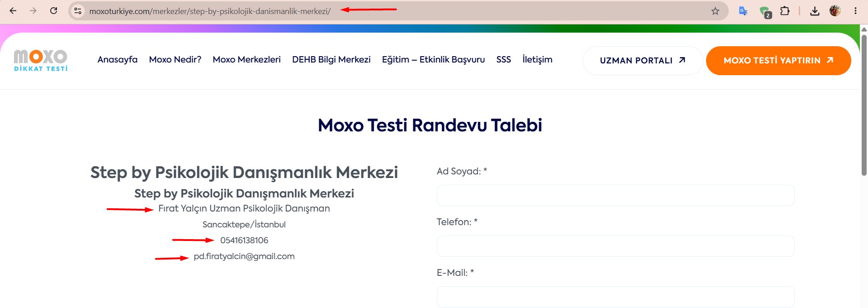Bookmark this page with the star icon
This screenshot has width=868, height=308.
715,11
